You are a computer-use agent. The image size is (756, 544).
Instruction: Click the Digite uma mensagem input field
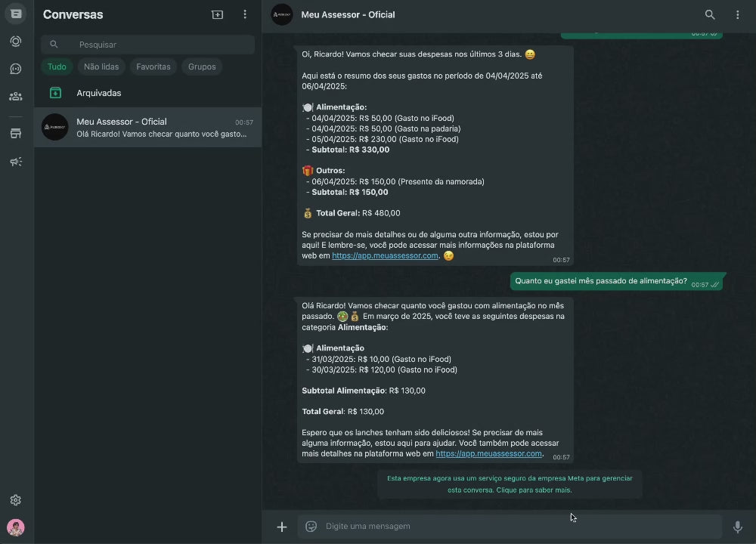coord(514,527)
